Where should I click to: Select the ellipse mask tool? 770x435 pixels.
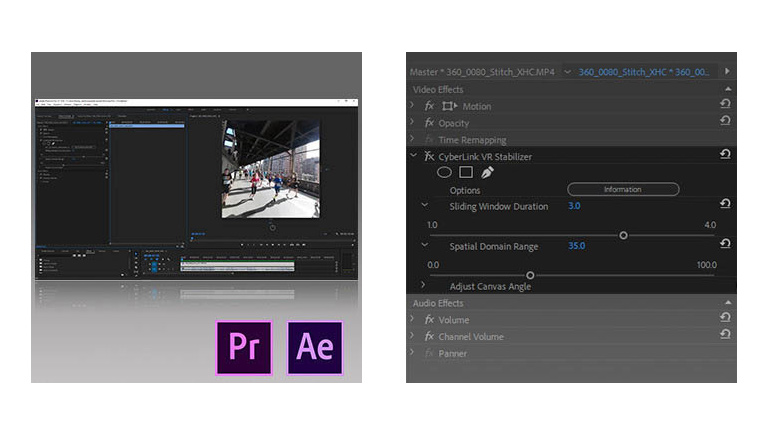pos(444,172)
